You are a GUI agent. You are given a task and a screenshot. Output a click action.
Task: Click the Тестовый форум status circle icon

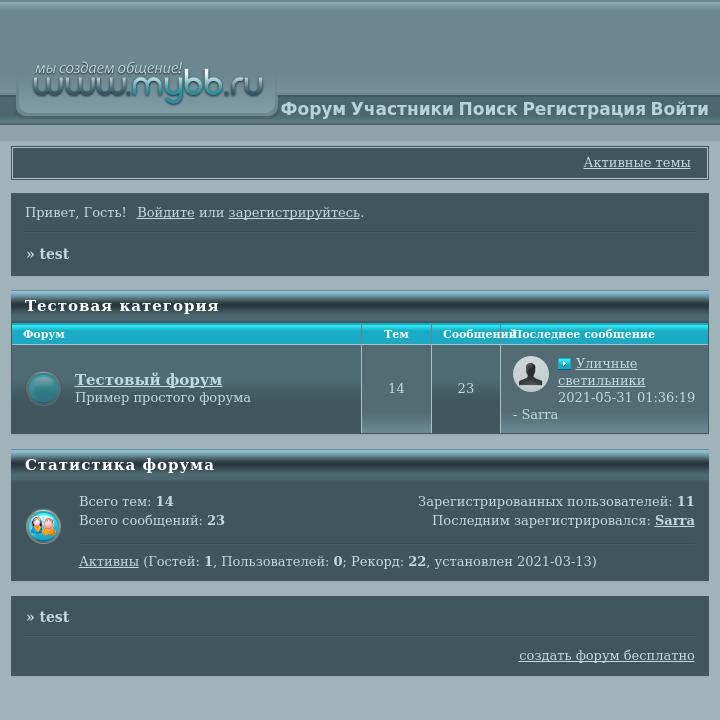pos(43,388)
